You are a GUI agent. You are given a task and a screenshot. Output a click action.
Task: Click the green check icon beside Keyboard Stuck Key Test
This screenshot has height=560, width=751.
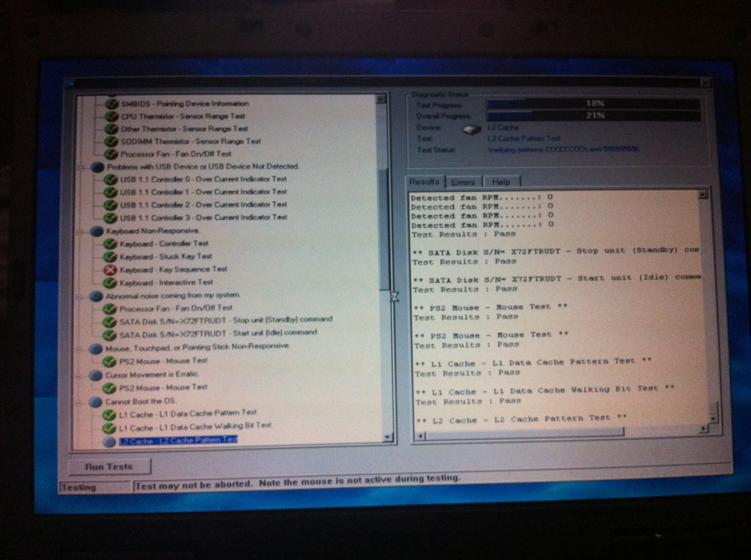[111, 257]
